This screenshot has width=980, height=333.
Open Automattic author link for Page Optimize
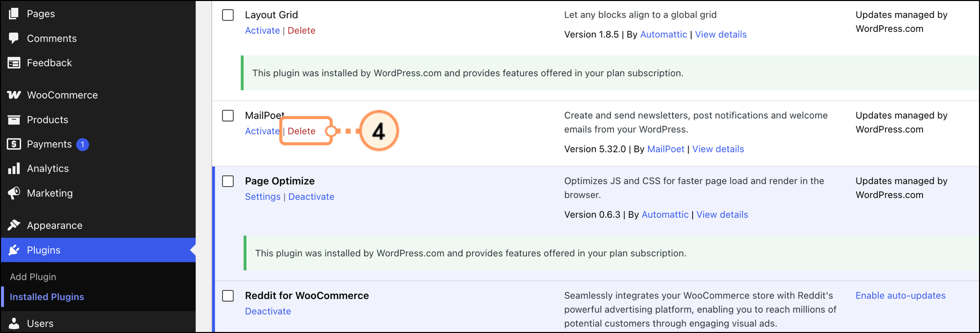click(x=665, y=215)
